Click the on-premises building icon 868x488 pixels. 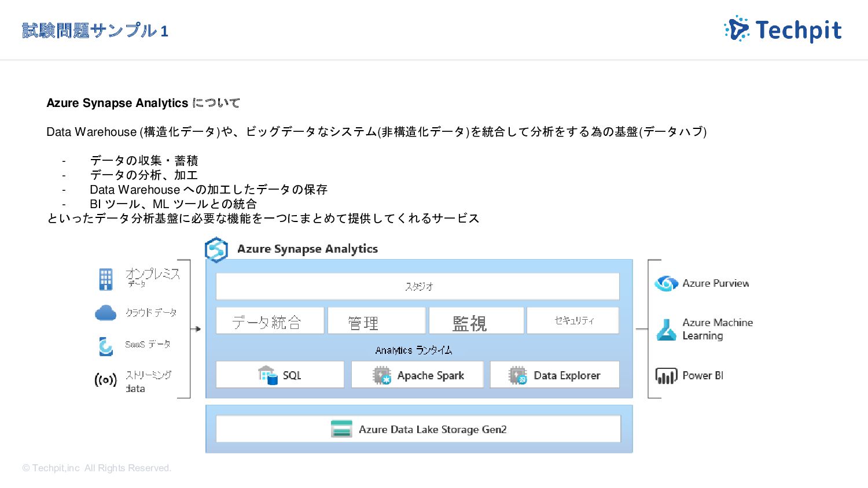click(x=106, y=279)
